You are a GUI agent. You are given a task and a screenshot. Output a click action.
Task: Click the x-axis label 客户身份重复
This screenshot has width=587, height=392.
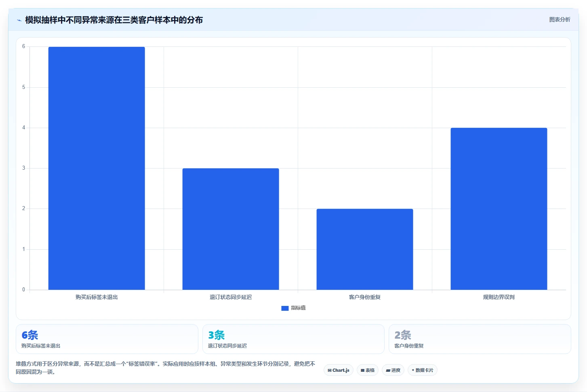pyautogui.click(x=365, y=297)
